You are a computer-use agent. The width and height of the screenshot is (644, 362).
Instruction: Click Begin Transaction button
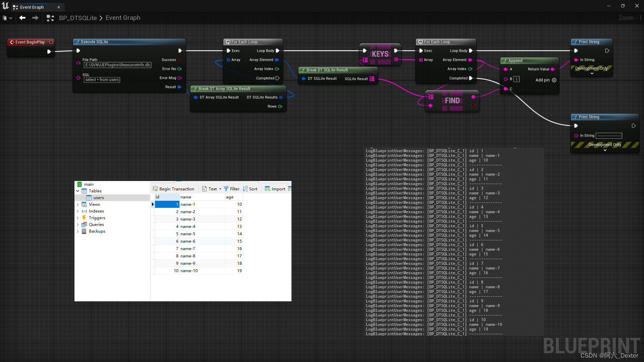pos(173,189)
